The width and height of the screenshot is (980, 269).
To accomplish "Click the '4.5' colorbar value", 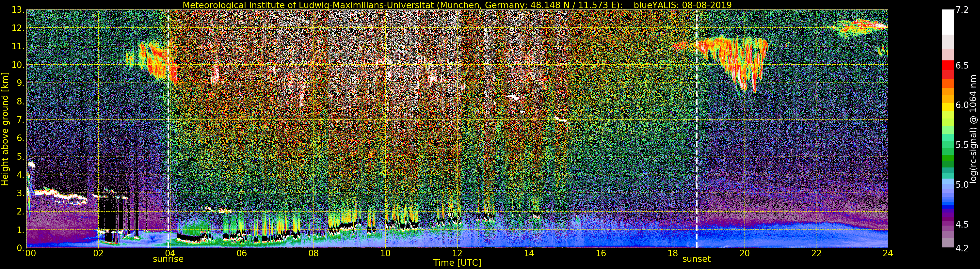I will click(x=962, y=224).
